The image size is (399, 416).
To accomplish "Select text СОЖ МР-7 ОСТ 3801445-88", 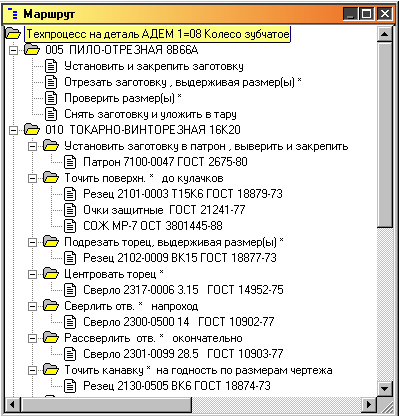I will (x=153, y=226).
